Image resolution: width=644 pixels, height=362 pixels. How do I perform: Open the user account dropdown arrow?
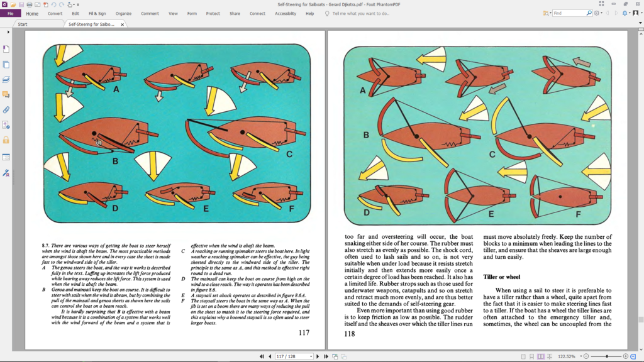(x=640, y=13)
